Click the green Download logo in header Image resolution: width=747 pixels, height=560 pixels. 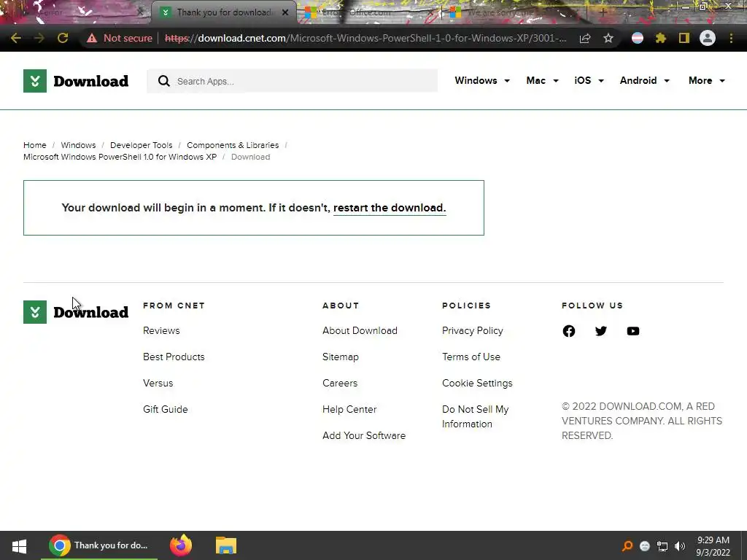coord(76,81)
